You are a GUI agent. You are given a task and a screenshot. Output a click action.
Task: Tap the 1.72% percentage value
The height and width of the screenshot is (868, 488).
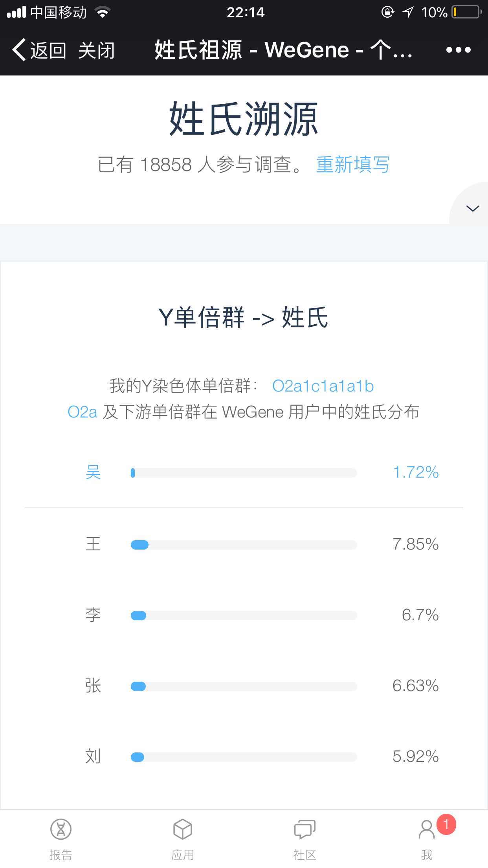coord(416,472)
